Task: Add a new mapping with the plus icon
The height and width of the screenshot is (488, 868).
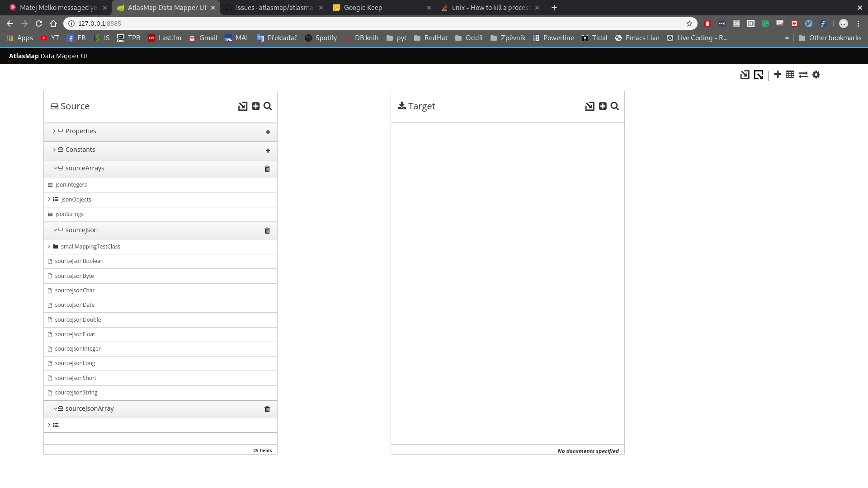Action: (x=777, y=75)
